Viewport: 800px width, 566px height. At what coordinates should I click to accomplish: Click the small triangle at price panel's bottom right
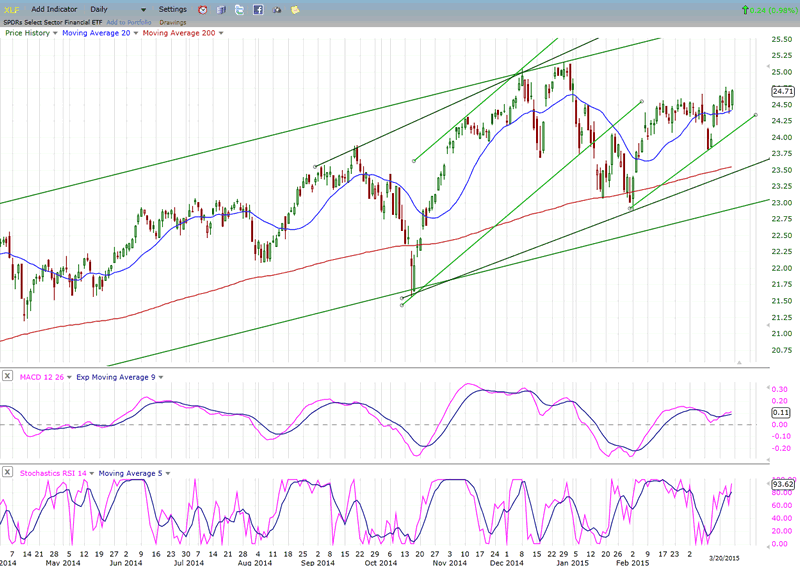pos(739,362)
